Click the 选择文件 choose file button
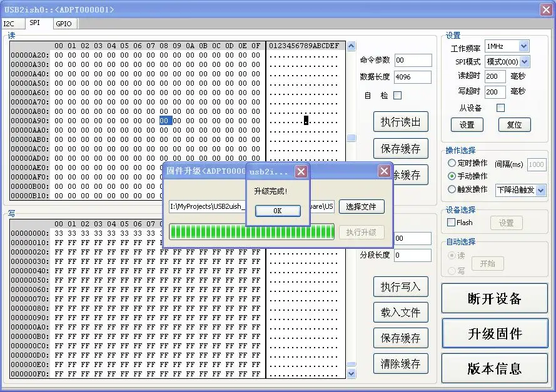The image size is (556, 392). pyautogui.click(x=361, y=207)
